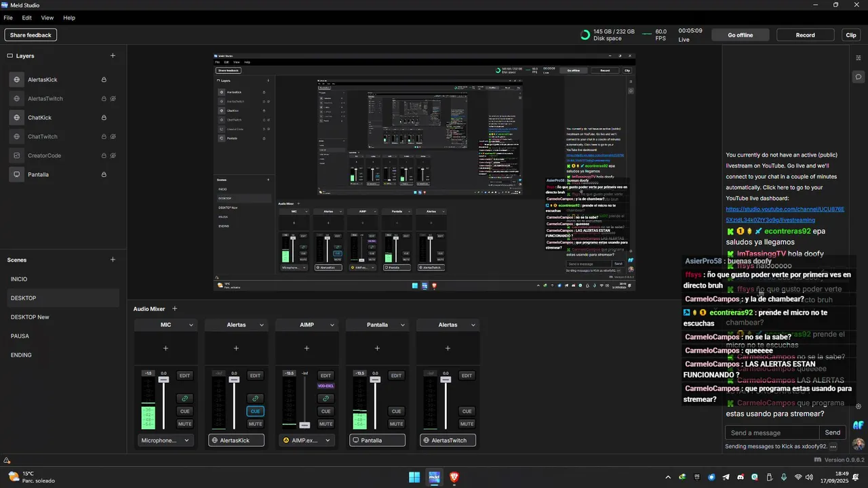Mute the Pantalla audio track

(396, 424)
